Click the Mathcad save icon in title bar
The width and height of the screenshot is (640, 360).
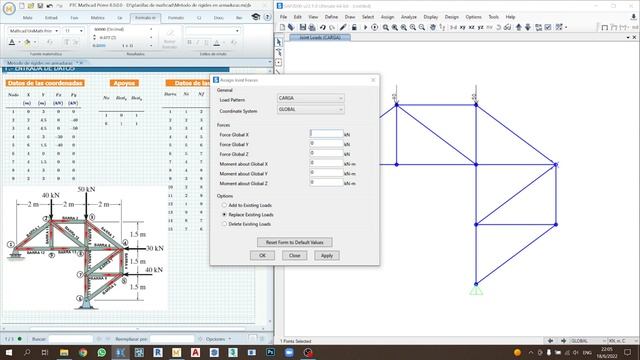pyautogui.click(x=40, y=6)
